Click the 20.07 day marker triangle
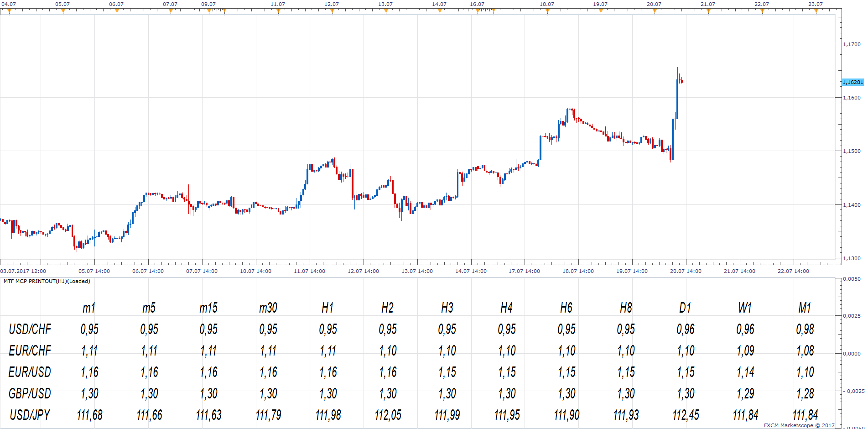The image size is (868, 429). point(655,11)
